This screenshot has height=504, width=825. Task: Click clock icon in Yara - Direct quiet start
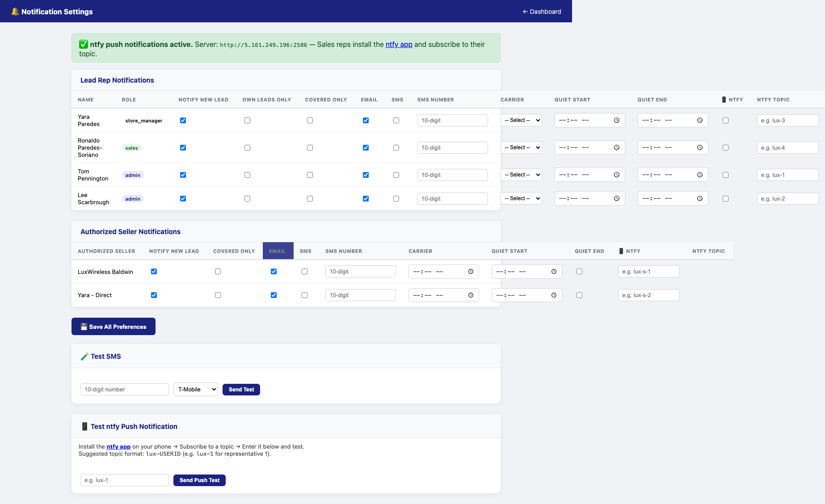(554, 295)
